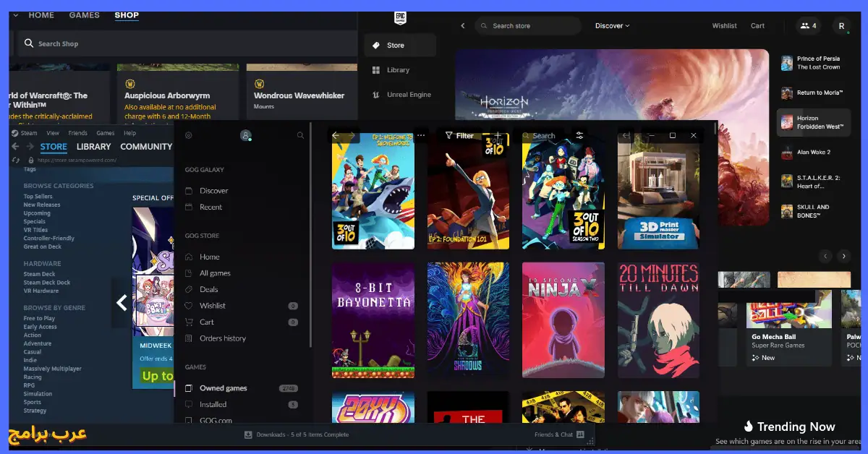
Task: Click Downloads status in GOG bottom bar
Action: click(x=297, y=434)
